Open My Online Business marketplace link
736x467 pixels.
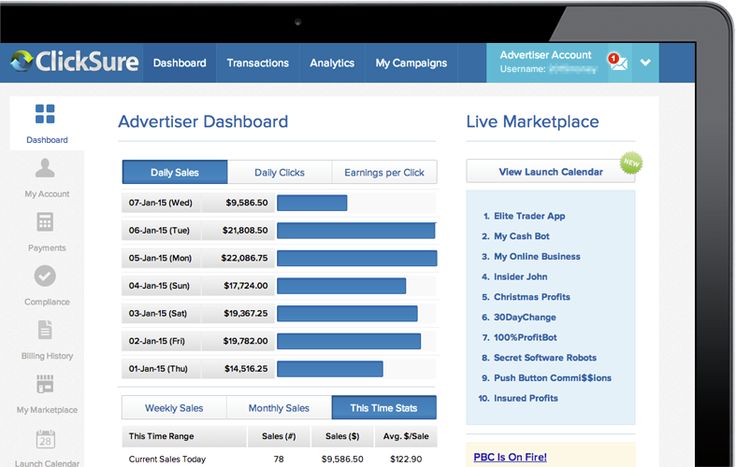537,256
